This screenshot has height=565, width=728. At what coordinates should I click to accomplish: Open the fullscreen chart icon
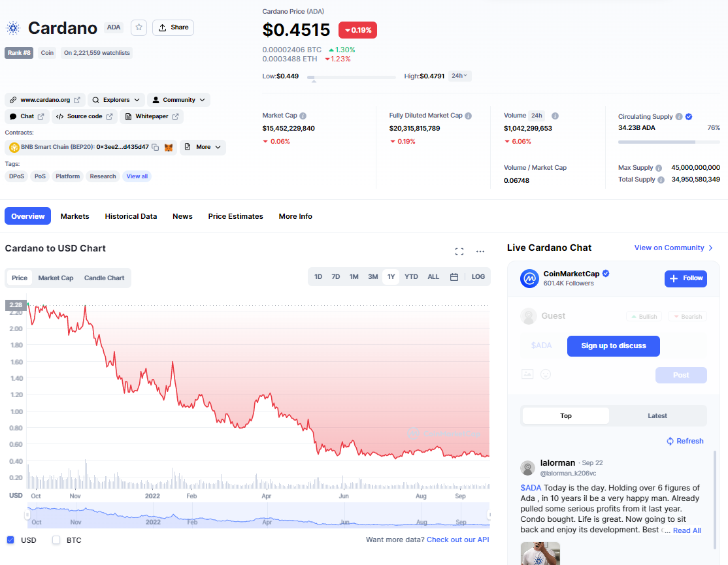pos(459,251)
